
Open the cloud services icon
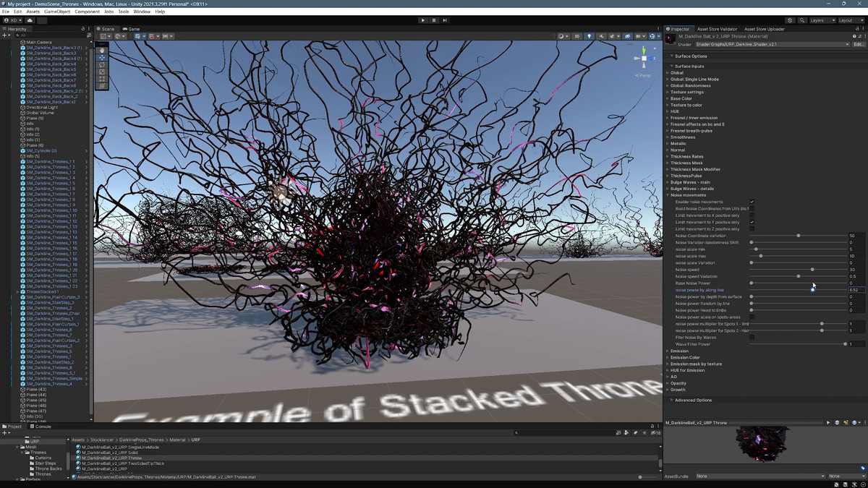coord(30,20)
